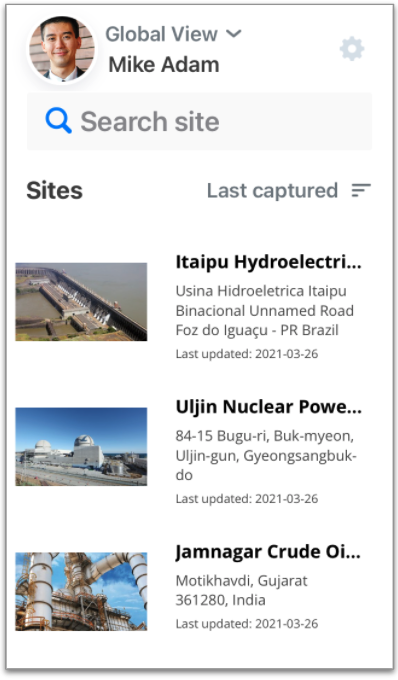Viewport: 398px width, 680px height.
Task: Expand the Global View chevron
Action: pos(234,33)
